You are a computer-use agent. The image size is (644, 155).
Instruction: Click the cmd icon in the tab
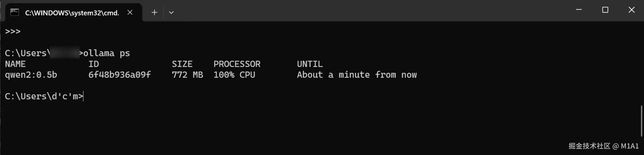click(15, 12)
